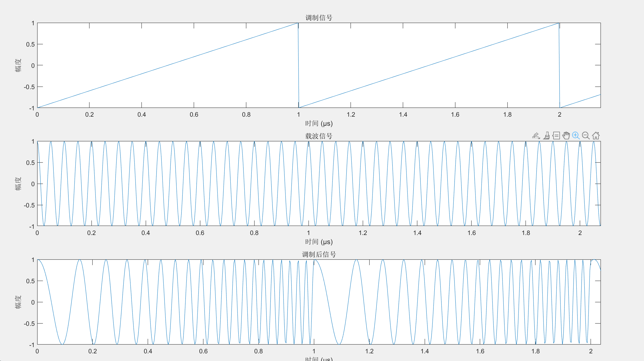The image size is (644, 361).
Task: Click the title of the top modulating signal plot
Action: pos(319,18)
